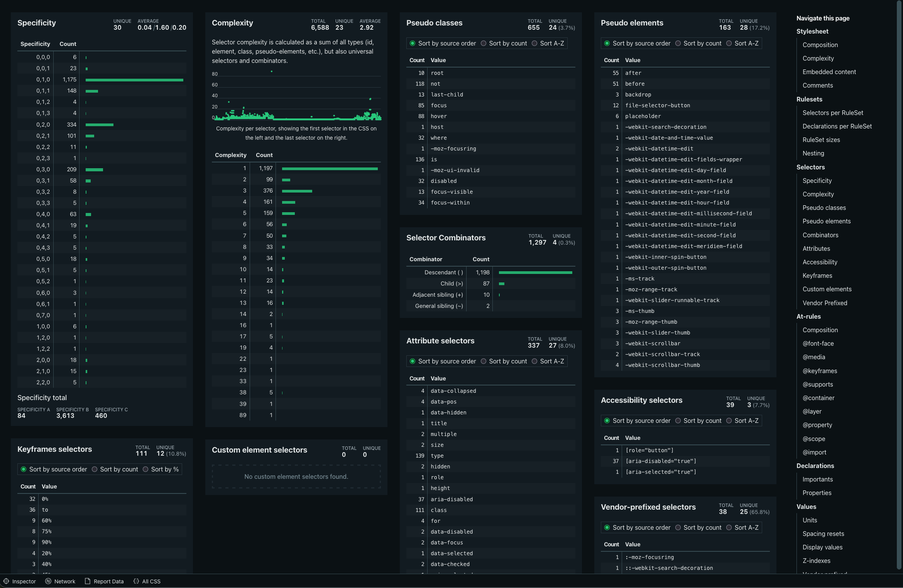The width and height of the screenshot is (903, 588).
Task: Go to Display values section
Action: tap(822, 547)
